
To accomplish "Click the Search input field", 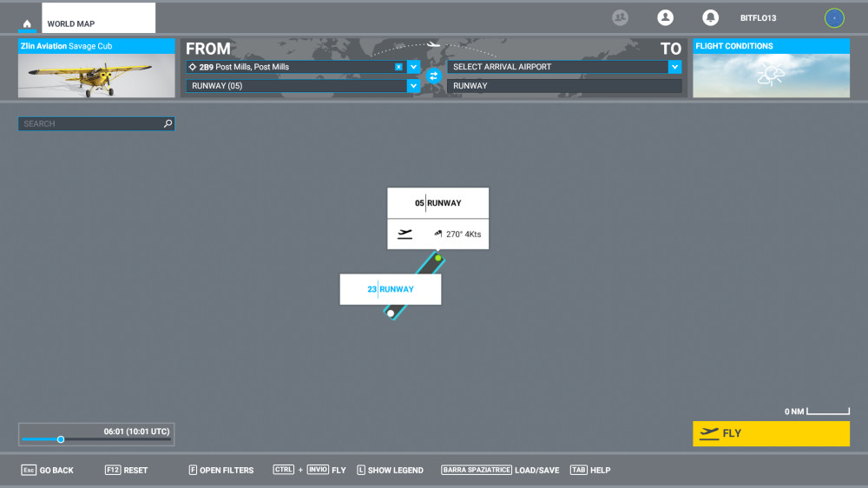I will coord(91,124).
